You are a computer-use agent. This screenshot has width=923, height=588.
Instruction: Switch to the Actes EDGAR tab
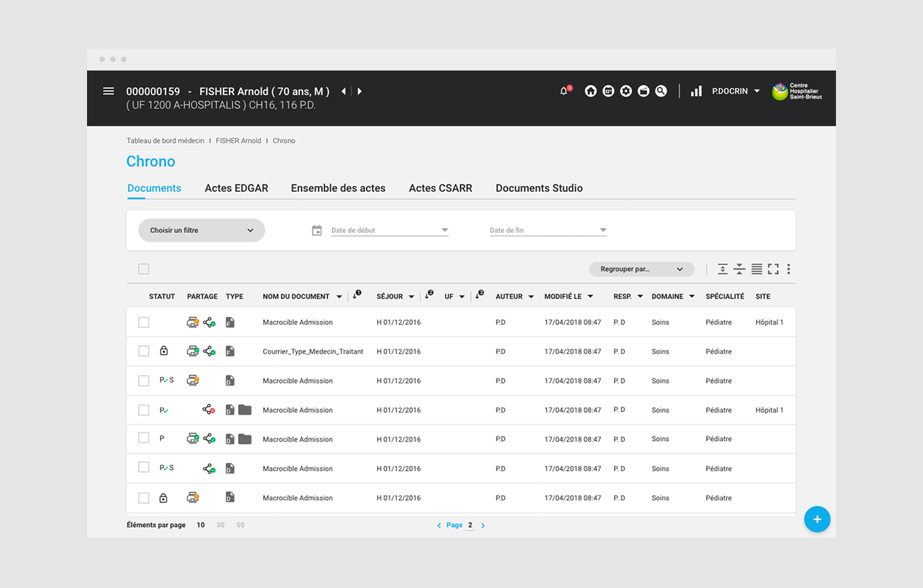[237, 188]
